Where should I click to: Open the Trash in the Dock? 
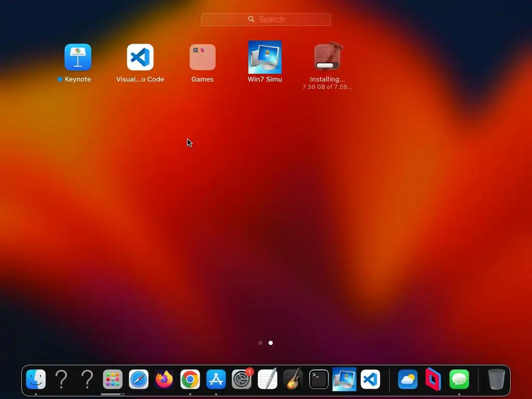tap(496, 379)
